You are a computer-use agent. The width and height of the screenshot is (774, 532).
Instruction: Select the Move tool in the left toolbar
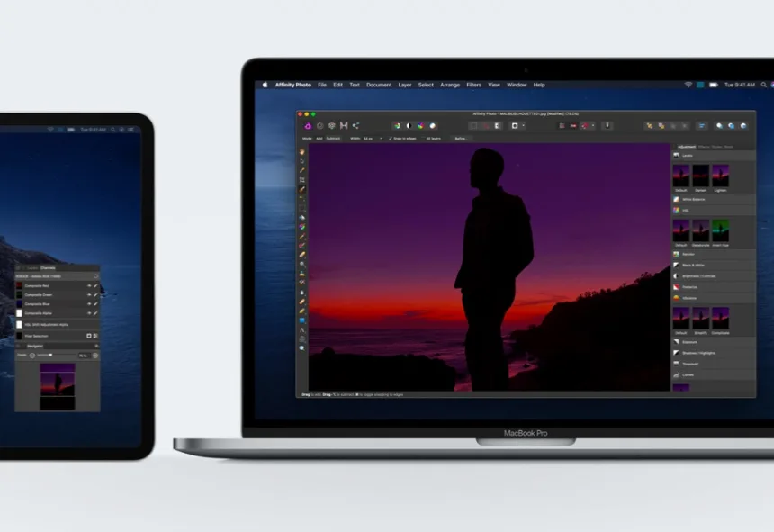[x=301, y=151]
